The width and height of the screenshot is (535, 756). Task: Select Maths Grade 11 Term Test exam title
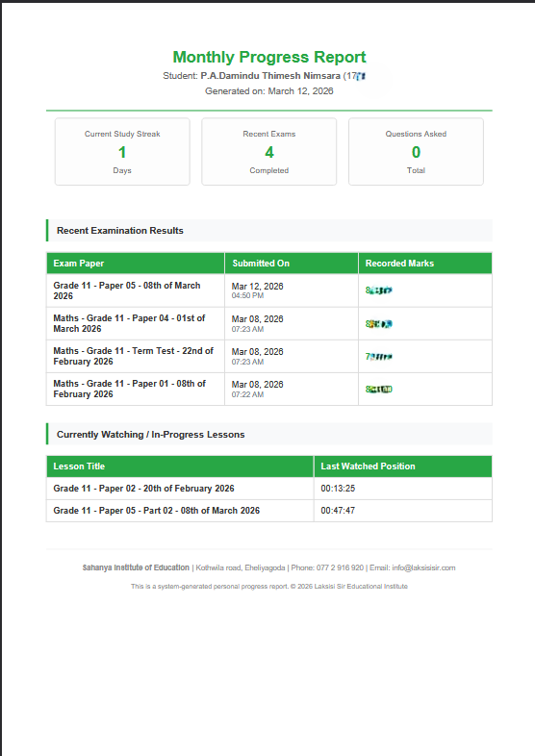tap(133, 356)
